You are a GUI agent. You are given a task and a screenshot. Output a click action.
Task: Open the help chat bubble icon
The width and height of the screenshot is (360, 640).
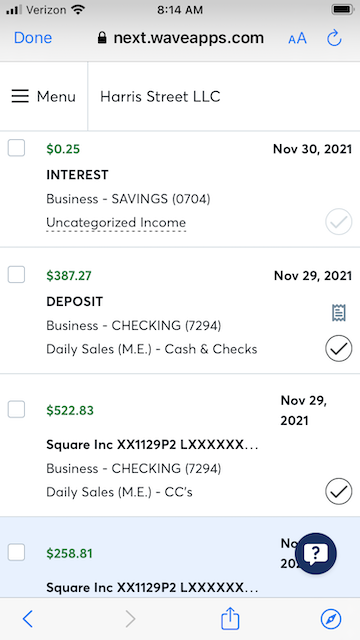pyautogui.click(x=316, y=553)
